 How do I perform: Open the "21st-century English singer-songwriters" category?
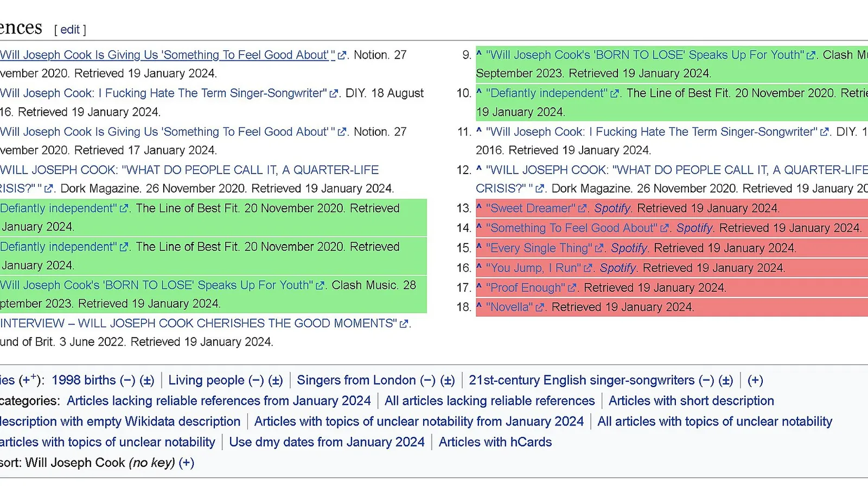tap(582, 380)
